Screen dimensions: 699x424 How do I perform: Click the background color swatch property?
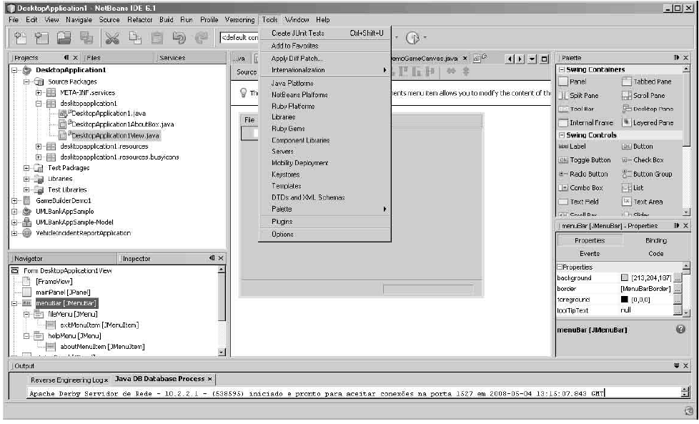coord(625,277)
